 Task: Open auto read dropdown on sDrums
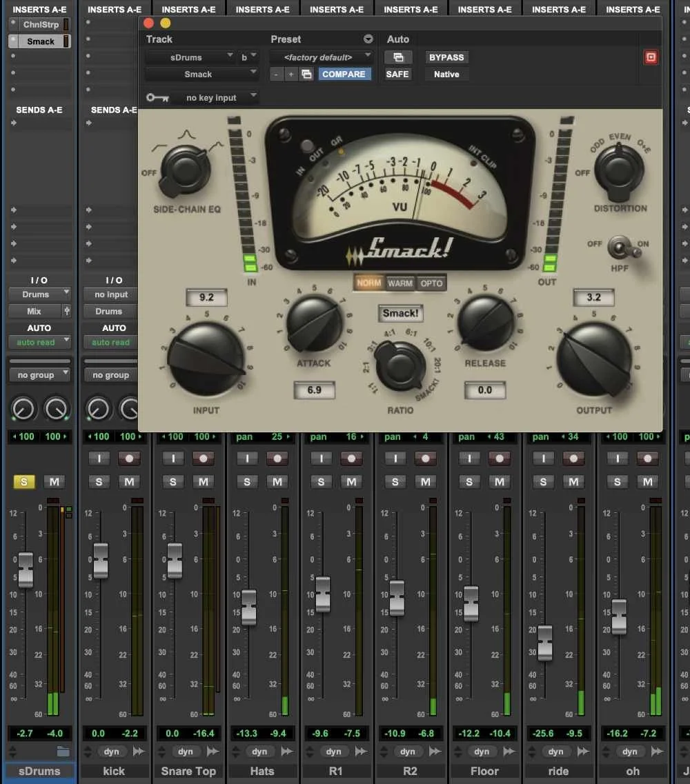39,343
